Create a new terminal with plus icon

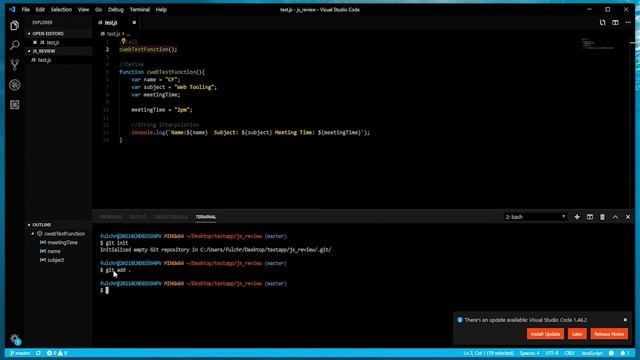(x=577, y=217)
